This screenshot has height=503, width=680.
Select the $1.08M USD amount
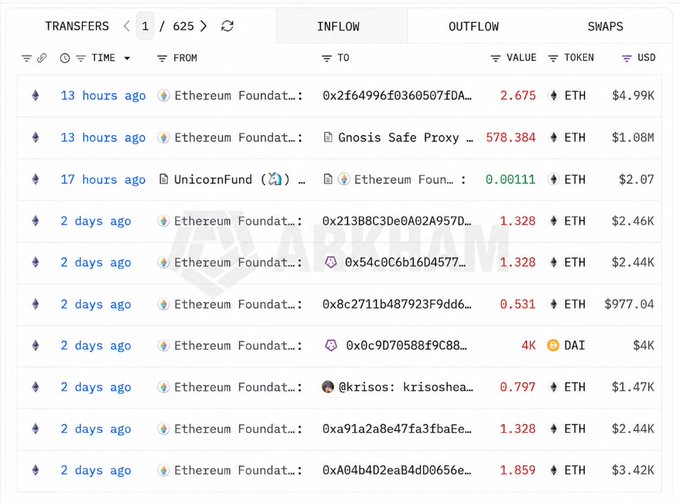[633, 138]
